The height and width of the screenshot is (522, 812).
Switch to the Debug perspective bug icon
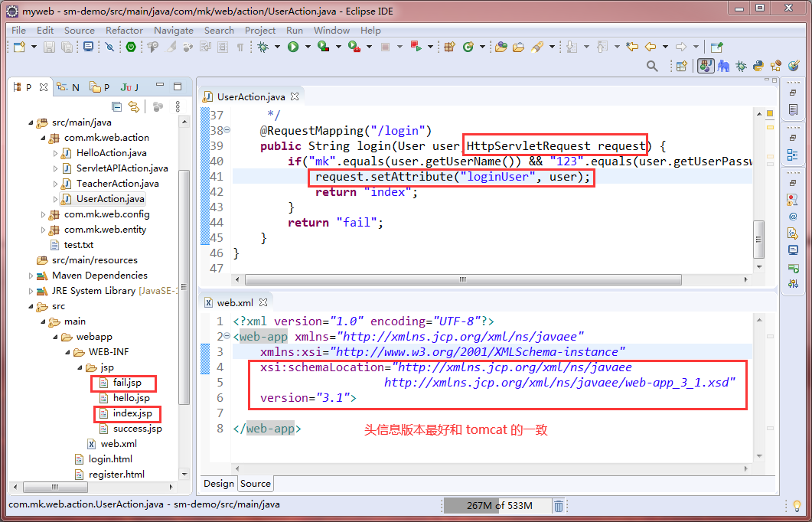(x=742, y=66)
